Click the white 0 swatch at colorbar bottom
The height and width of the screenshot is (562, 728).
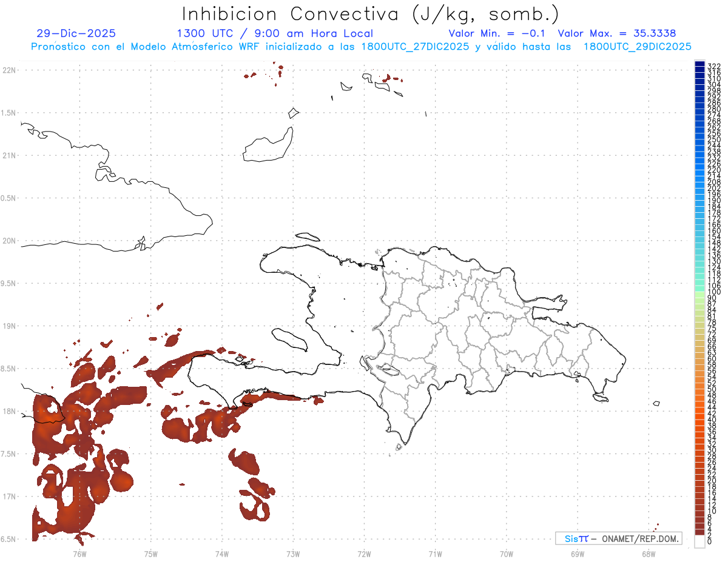(x=699, y=541)
